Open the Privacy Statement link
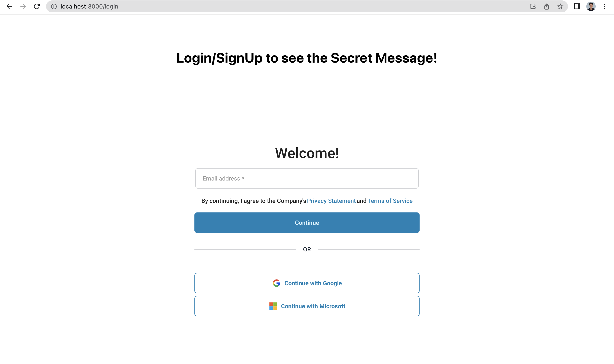This screenshot has height=364, width=614. pos(331,201)
